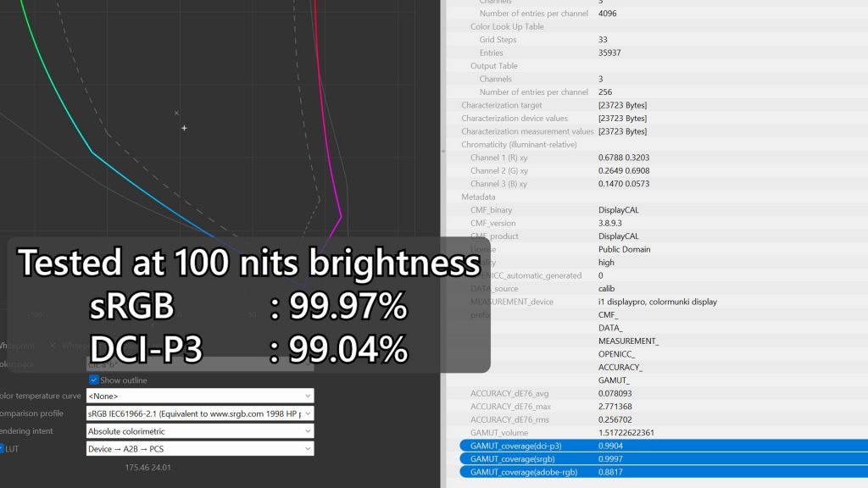Select the GAMUT_coverage(srgb) row
Screen dimensions: 868x488
click(664, 458)
